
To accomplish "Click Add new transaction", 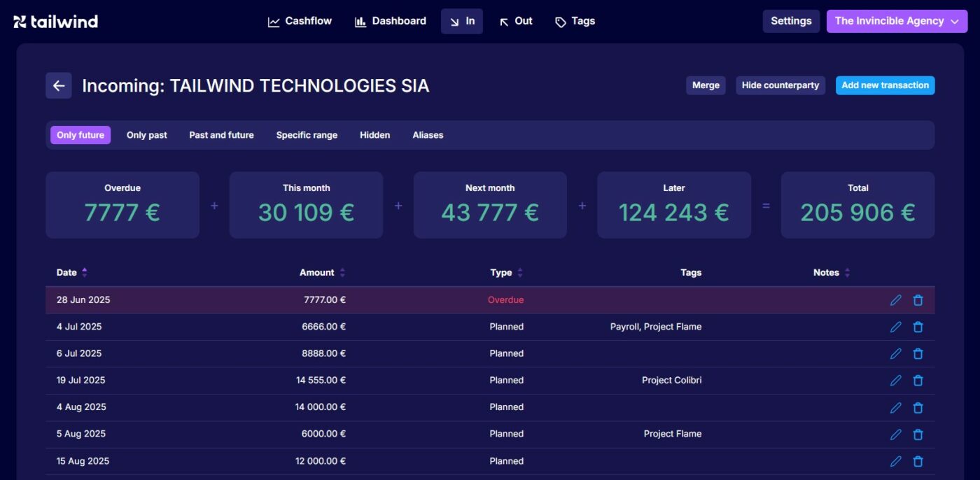I will tap(885, 85).
